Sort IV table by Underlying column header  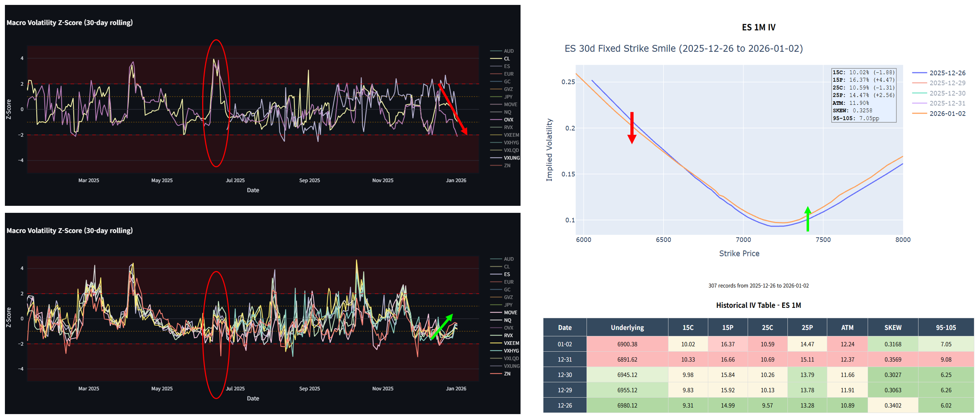point(627,327)
